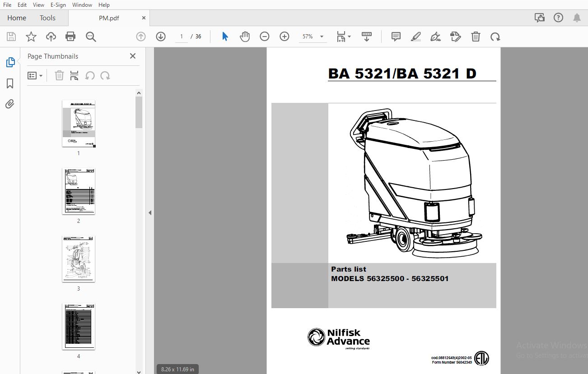Enable the Selection tool

pos(224,36)
